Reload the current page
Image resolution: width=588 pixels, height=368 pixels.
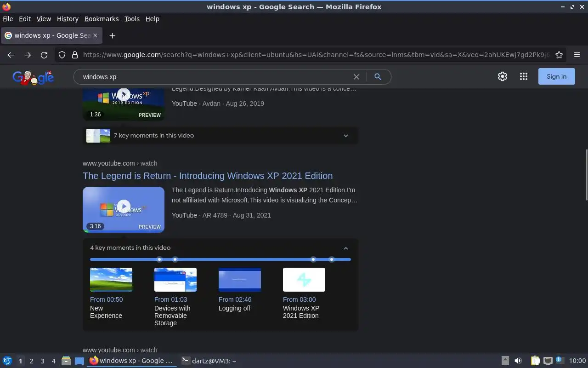coord(44,55)
